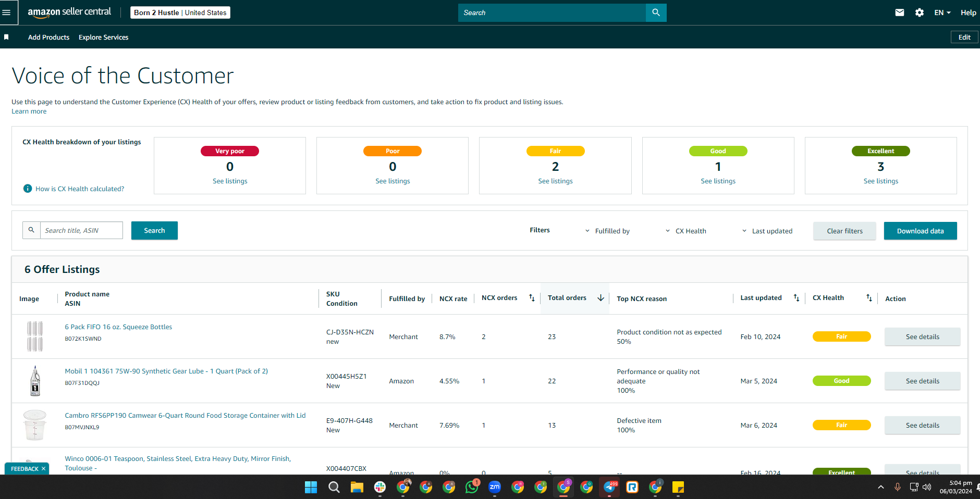The image size is (980, 499).
Task: Expand the CX Health filter
Action: [x=686, y=231]
